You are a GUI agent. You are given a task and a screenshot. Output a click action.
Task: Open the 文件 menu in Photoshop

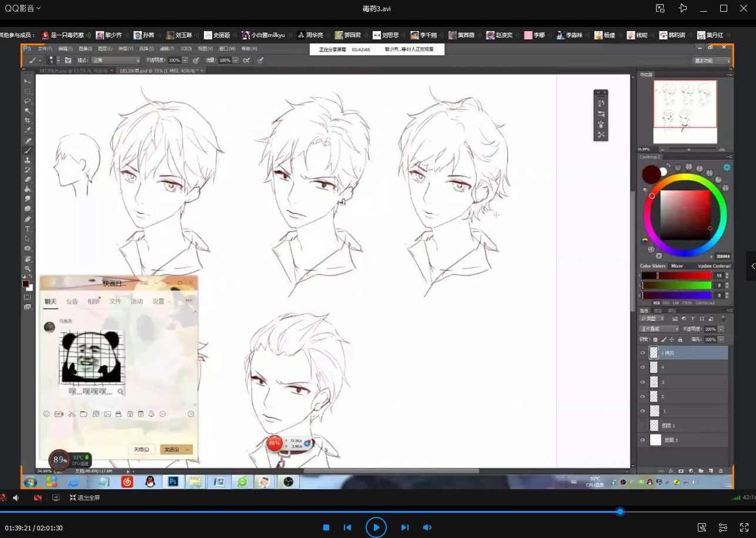[x=45, y=49]
